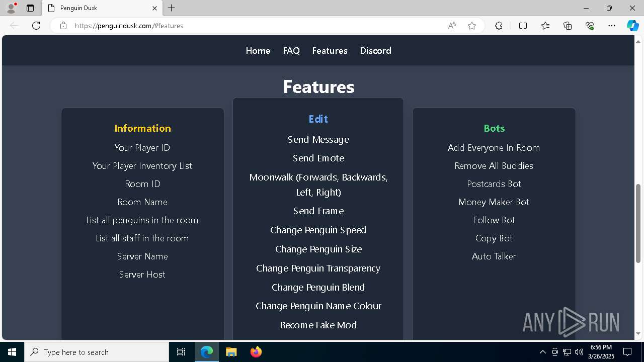Open Browser essentials heart icon
The image size is (644, 362).
(590, 26)
